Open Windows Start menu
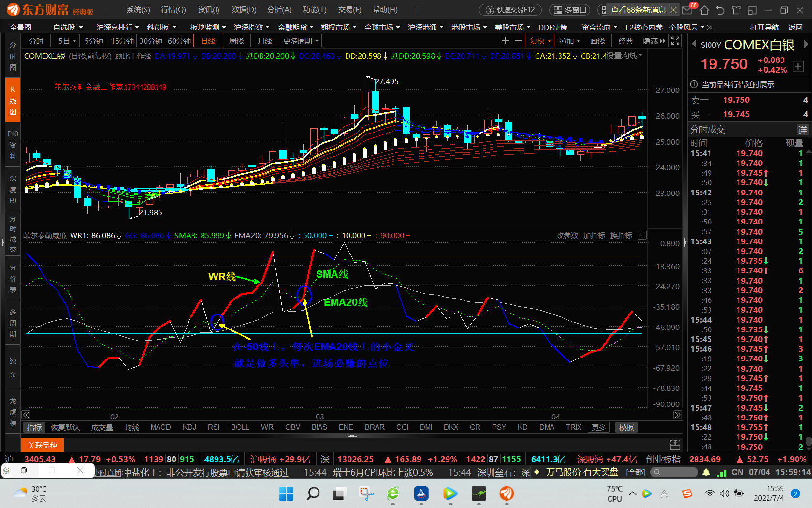Screen dimensions: 812x508 (286, 493)
